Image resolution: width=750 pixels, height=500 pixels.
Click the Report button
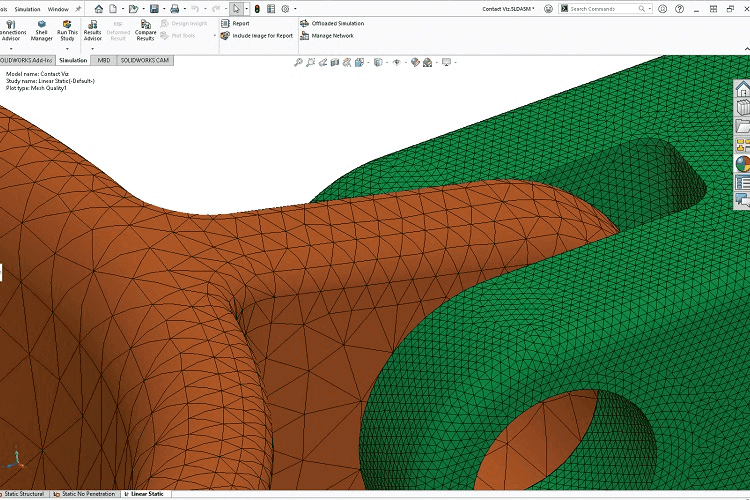235,23
